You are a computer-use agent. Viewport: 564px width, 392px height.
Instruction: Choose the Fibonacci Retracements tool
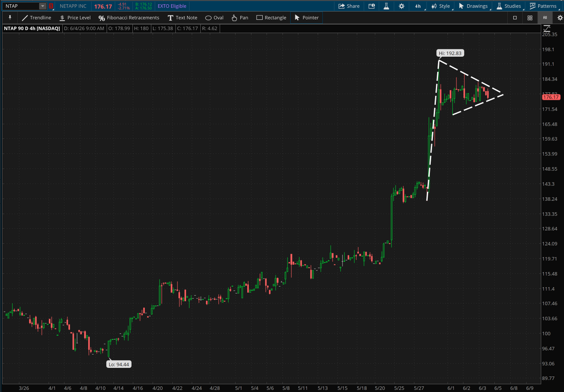(129, 17)
